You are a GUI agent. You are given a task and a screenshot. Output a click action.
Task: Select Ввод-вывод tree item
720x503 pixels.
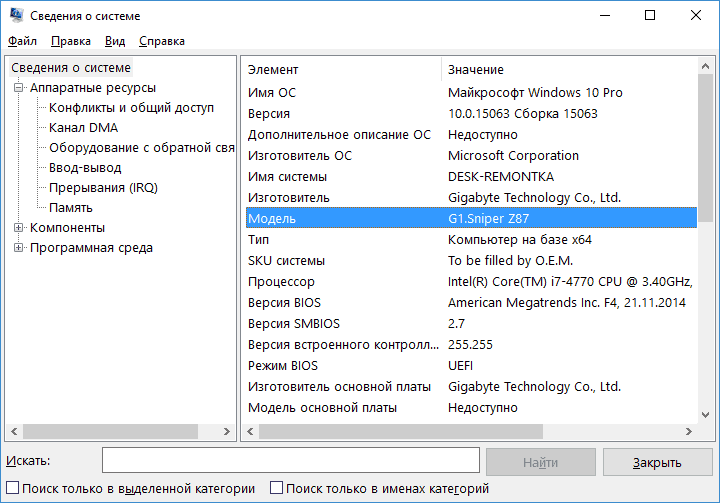coord(85,168)
